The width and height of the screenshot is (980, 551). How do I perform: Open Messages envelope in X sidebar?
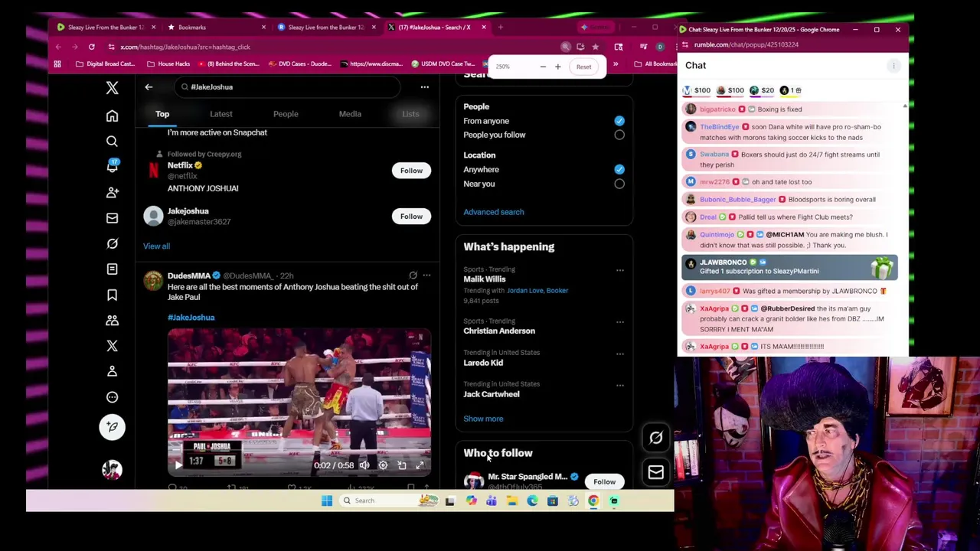(x=112, y=218)
